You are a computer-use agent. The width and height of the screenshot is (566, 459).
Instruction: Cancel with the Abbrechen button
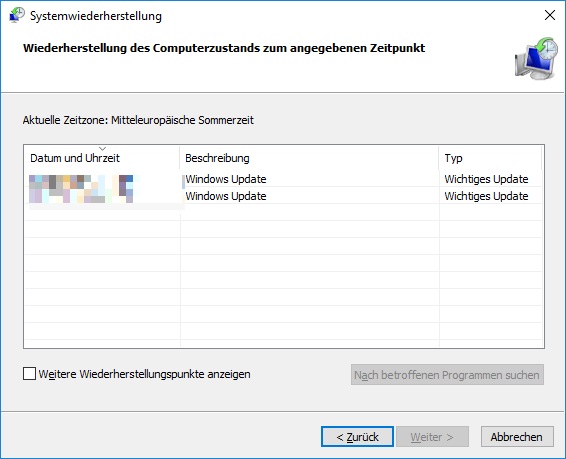click(x=517, y=437)
